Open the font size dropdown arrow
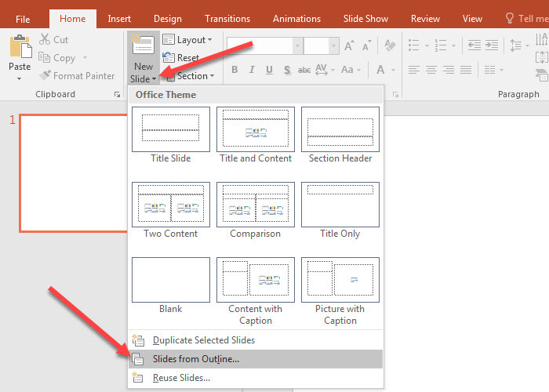Viewport: 549px width, 392px height. click(x=333, y=45)
